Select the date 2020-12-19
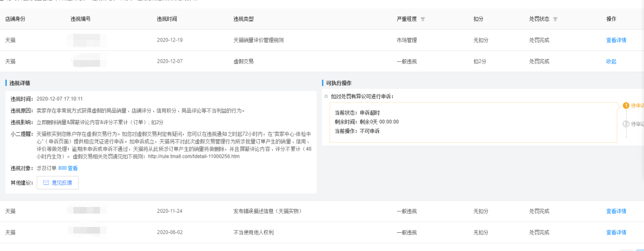 170,40
